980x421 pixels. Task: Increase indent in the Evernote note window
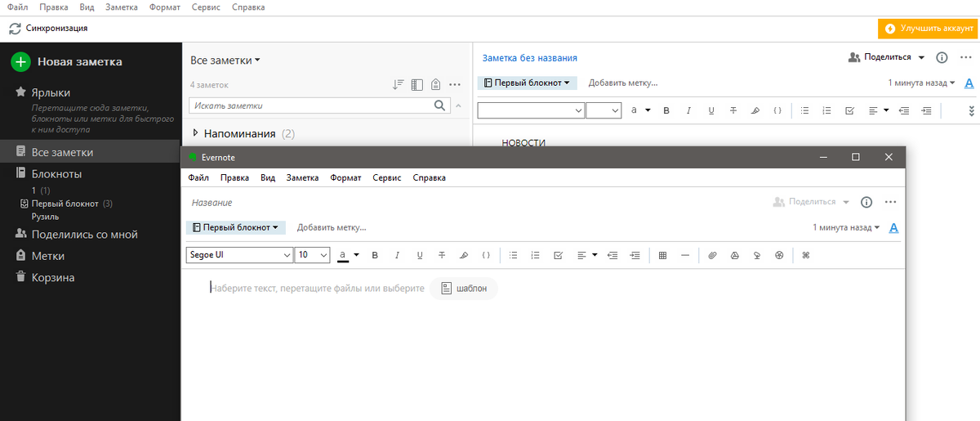pyautogui.click(x=635, y=255)
